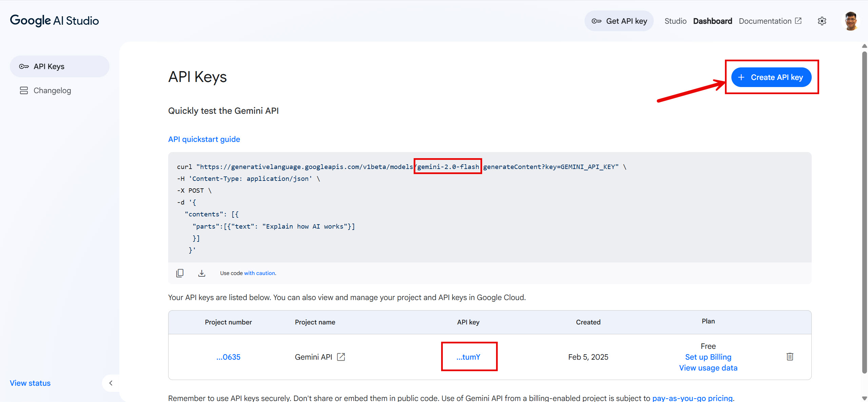Click the Changelog list icon in sidebar
868x402 pixels.
24,90
